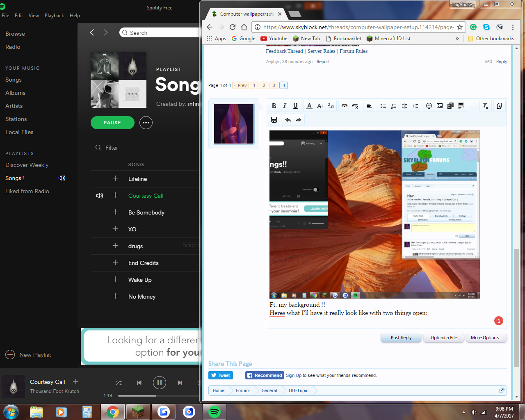Open the View menu in Spotify

34,16
